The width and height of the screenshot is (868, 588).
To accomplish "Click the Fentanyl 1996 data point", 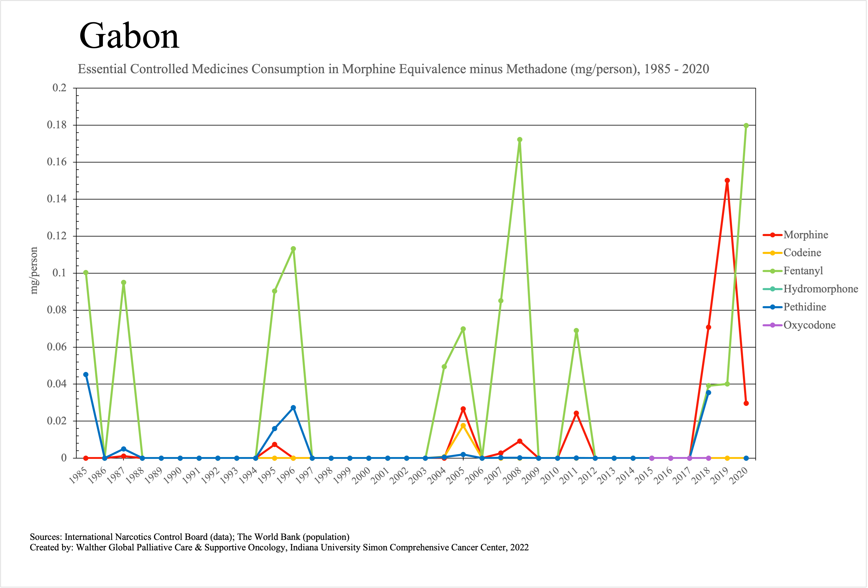I will (293, 249).
